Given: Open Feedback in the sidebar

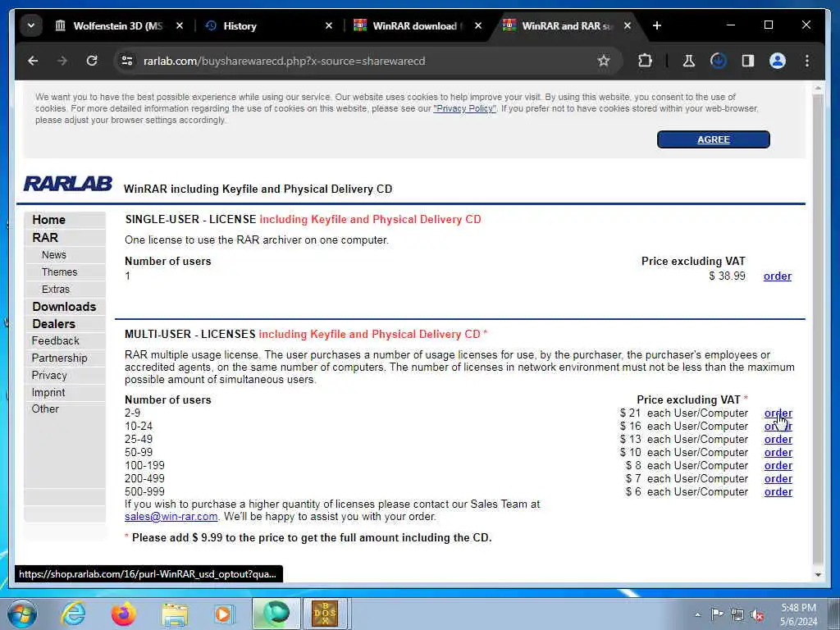Looking at the screenshot, I should pyautogui.click(x=55, y=340).
